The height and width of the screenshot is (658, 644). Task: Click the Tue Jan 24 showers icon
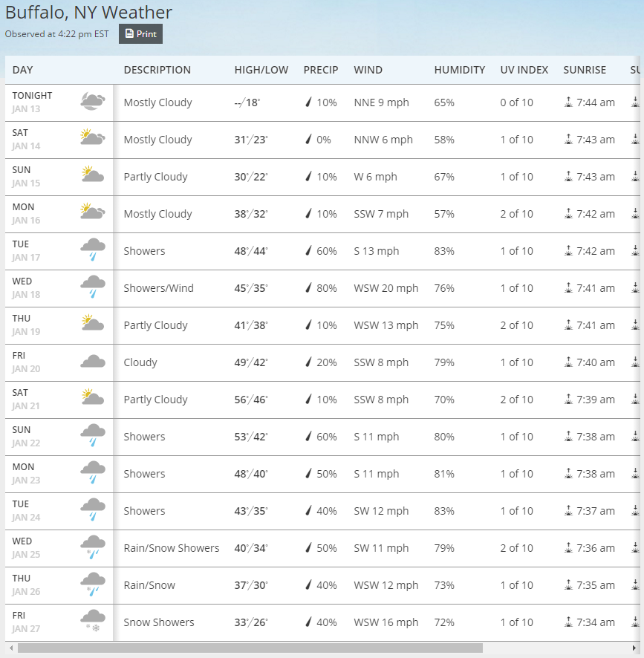[93, 509]
